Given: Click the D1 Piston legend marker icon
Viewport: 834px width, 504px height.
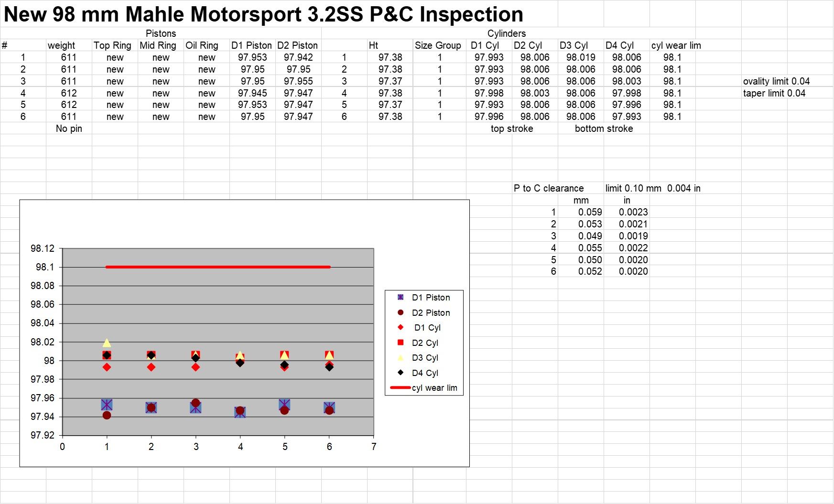Looking at the screenshot, I should [401, 297].
